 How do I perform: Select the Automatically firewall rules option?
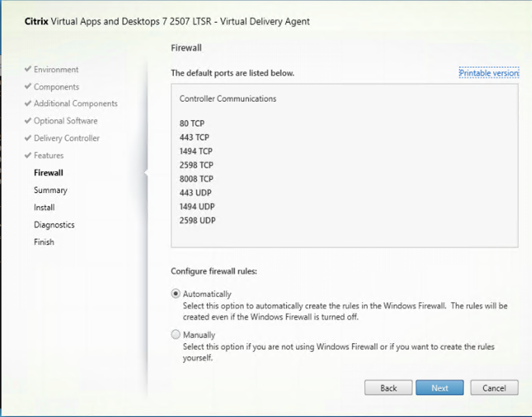pos(175,294)
